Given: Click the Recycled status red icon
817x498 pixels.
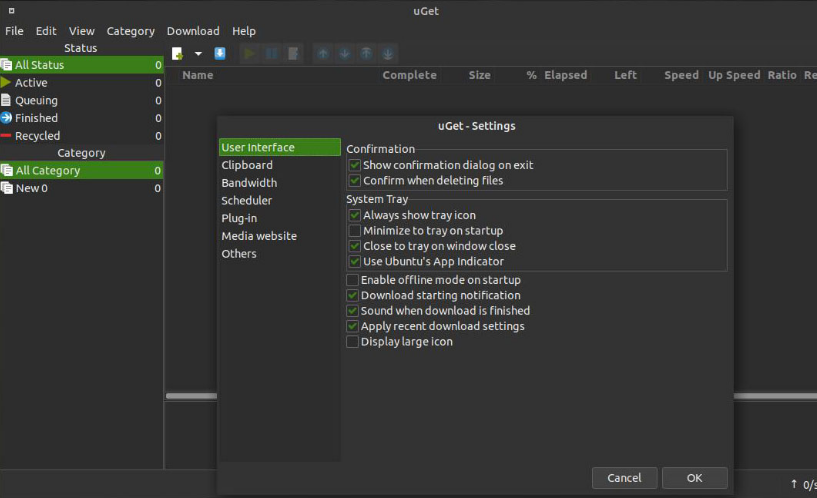Looking at the screenshot, I should pos(6,135).
